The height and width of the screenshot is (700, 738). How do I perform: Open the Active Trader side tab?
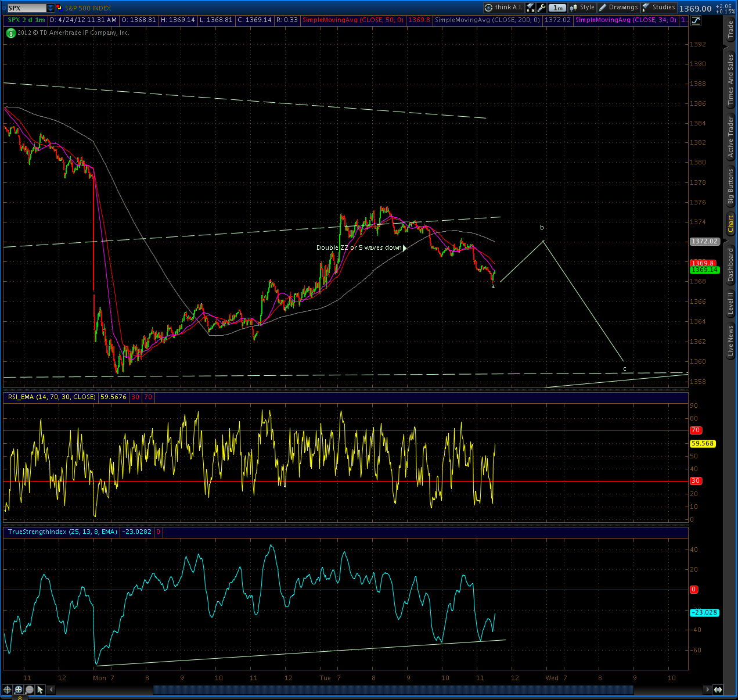[731, 137]
